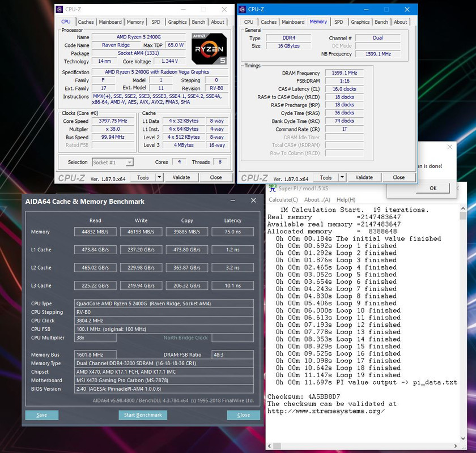The height and width of the screenshot is (453, 476).
Task: Switch to Mainboard tab in left CPU-Z window
Action: pos(110,22)
